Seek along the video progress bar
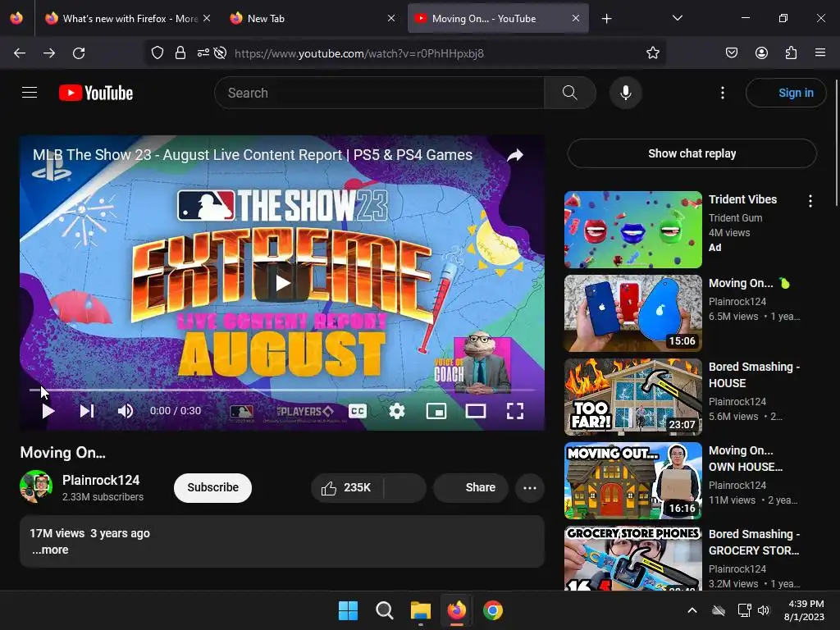Screen dimensions: 840x630 (282, 390)
